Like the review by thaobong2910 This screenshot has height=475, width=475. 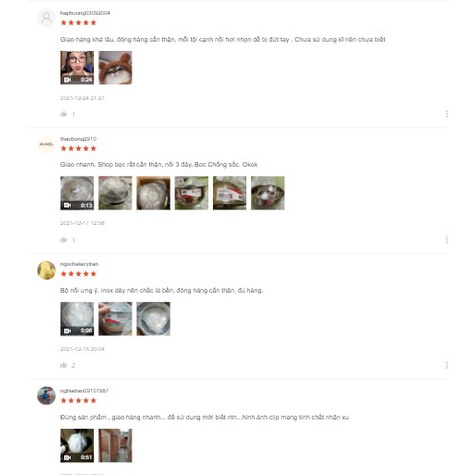pyautogui.click(x=64, y=240)
